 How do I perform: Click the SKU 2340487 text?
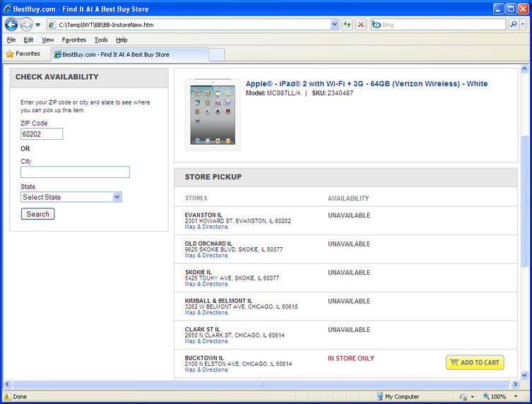333,93
